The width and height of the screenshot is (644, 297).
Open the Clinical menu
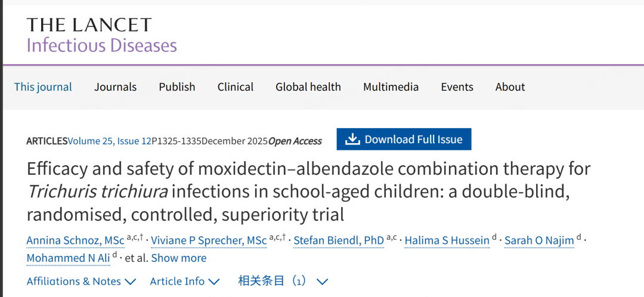pos(235,87)
